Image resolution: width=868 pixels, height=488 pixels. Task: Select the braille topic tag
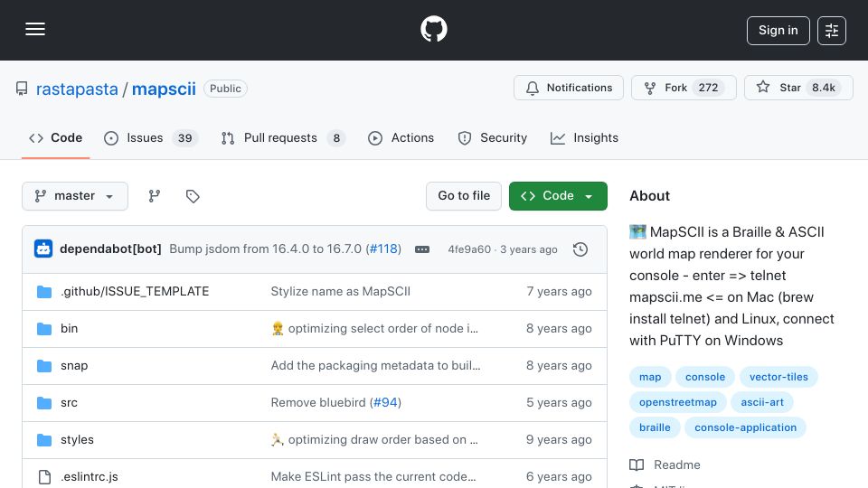tap(655, 427)
